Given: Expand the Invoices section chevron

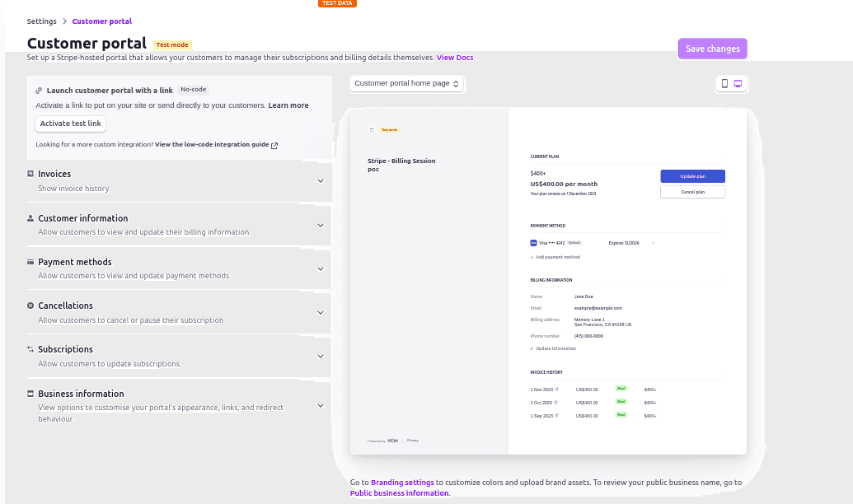Looking at the screenshot, I should (321, 181).
